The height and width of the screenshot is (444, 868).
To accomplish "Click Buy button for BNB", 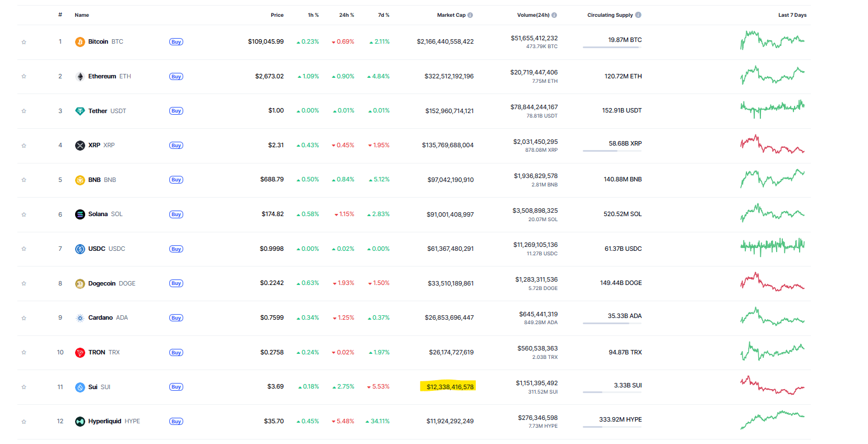I will pos(176,180).
